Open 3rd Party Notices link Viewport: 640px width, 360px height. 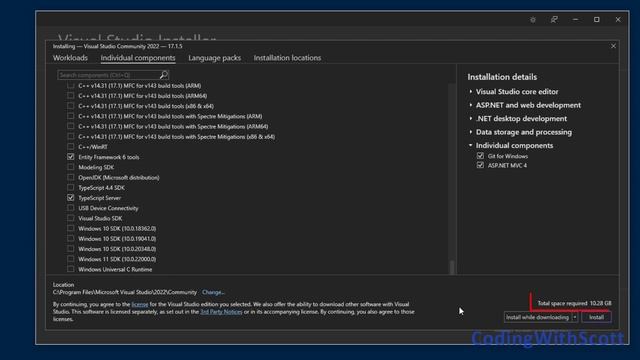(221, 311)
